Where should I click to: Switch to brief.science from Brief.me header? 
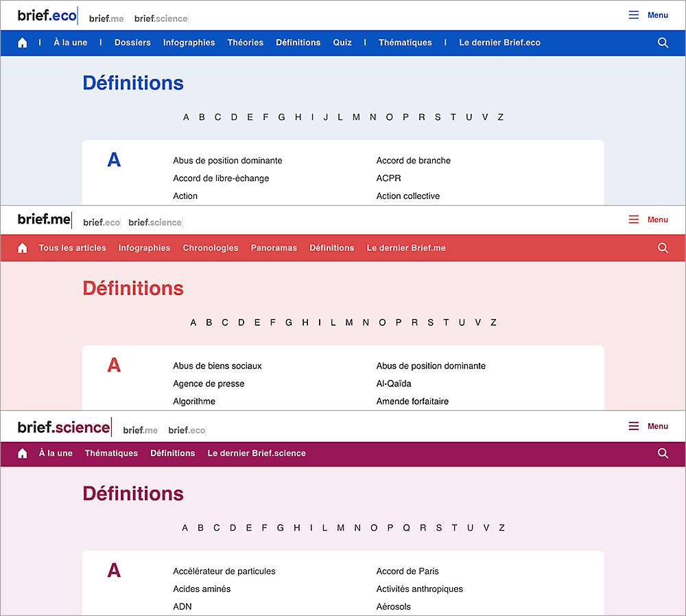tap(155, 222)
